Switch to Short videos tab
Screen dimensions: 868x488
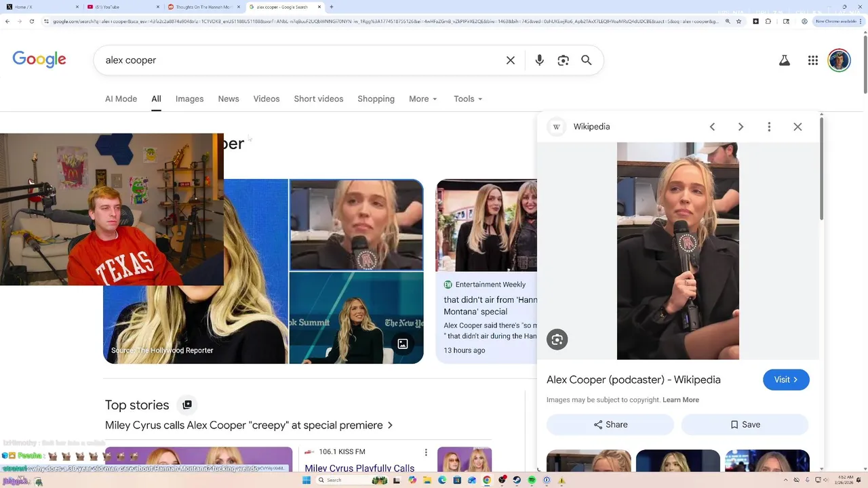click(x=319, y=99)
